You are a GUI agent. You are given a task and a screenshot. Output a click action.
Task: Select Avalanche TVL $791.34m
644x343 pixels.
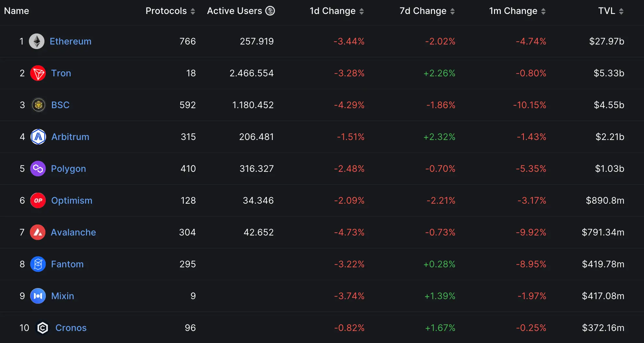point(603,232)
